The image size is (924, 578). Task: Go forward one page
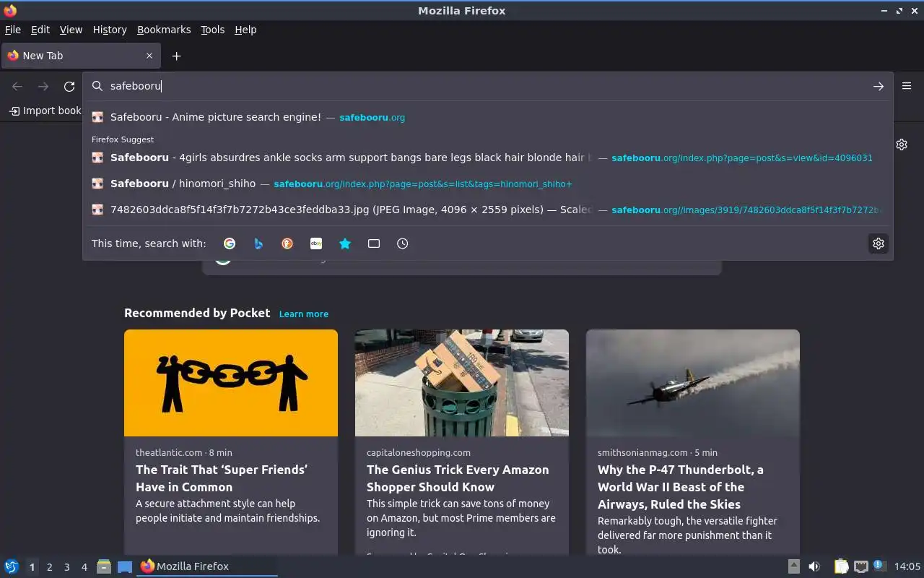click(x=43, y=86)
